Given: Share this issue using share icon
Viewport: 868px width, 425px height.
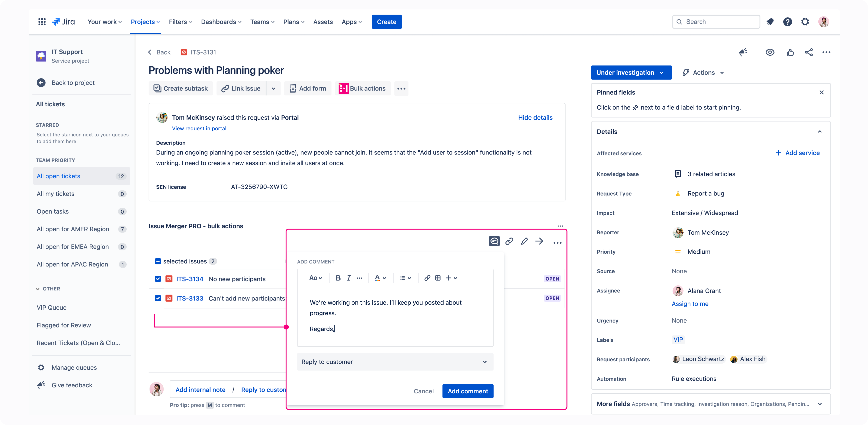Looking at the screenshot, I should click(809, 52).
